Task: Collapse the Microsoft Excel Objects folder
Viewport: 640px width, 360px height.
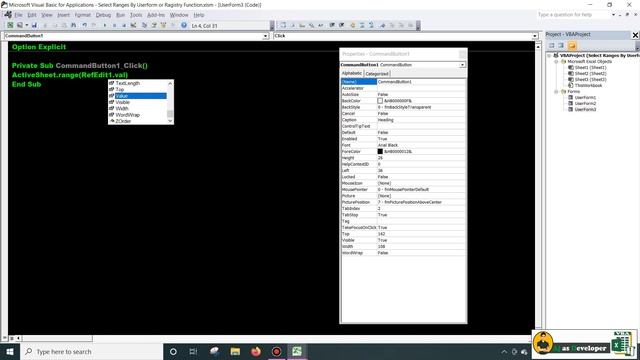Action: click(556, 62)
